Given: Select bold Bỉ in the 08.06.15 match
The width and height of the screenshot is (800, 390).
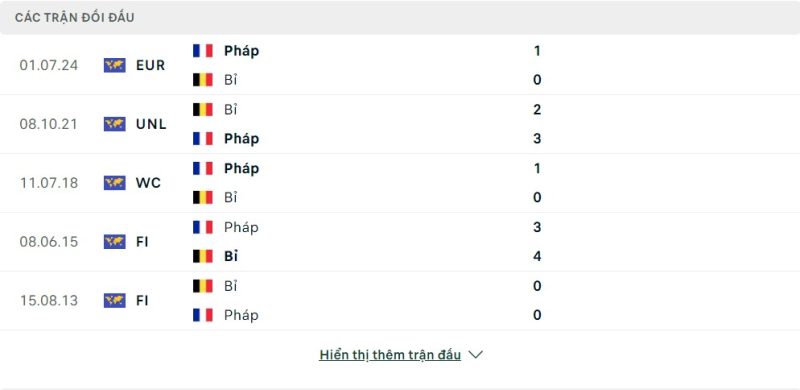Looking at the screenshot, I should [x=231, y=256].
